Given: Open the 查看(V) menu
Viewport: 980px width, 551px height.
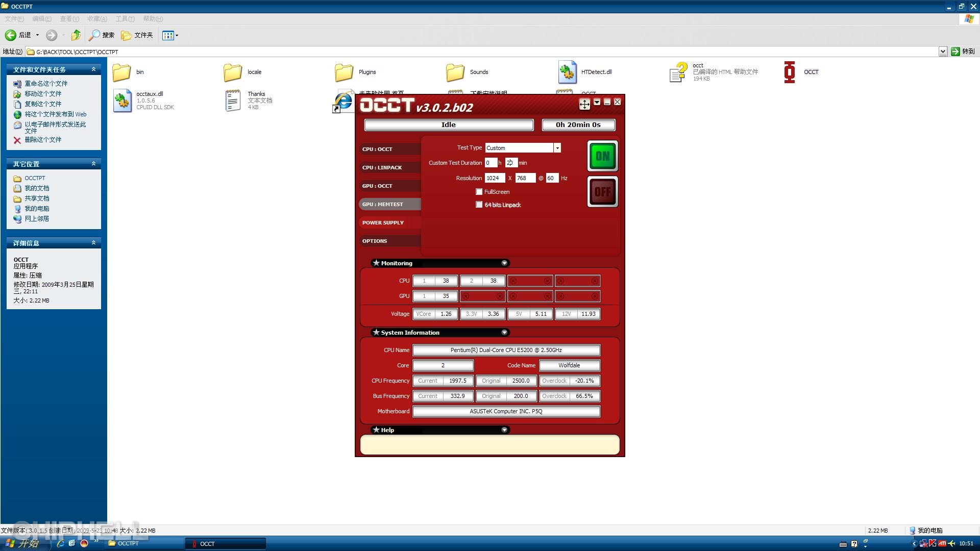Looking at the screenshot, I should tap(69, 19).
